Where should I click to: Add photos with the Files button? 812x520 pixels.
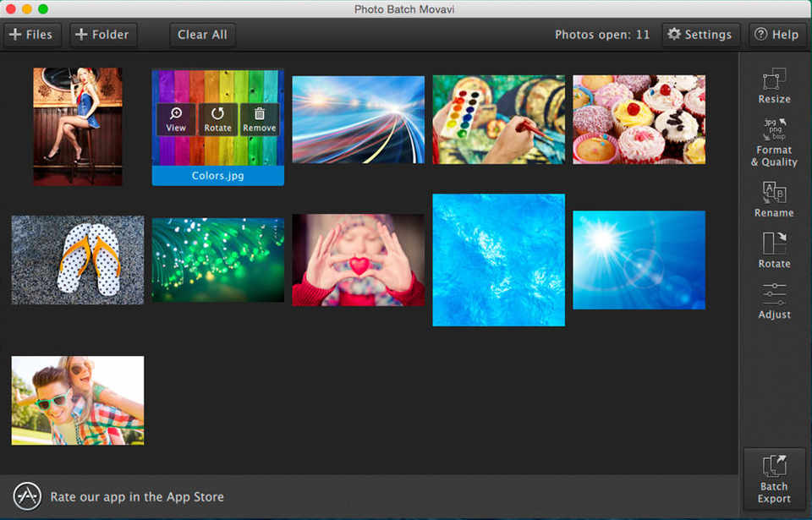click(30, 35)
